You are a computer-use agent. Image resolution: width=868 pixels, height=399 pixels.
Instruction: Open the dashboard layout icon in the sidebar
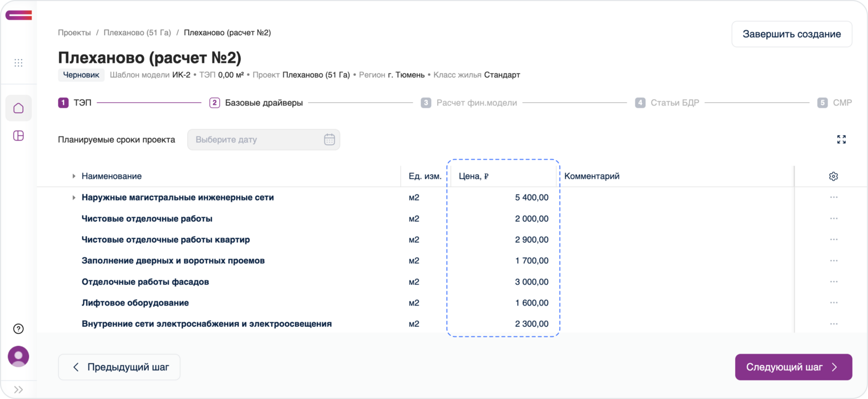pos(19,136)
